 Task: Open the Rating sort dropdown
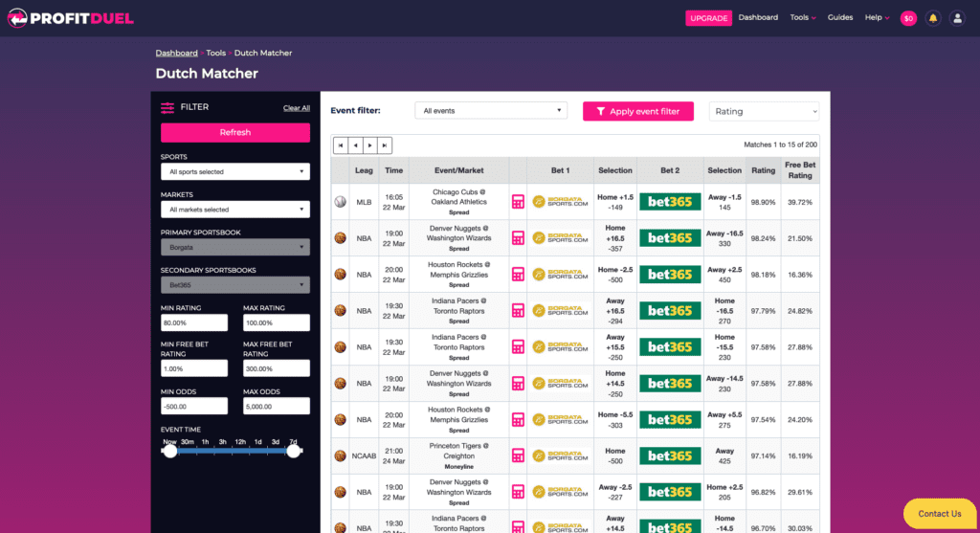coord(764,111)
